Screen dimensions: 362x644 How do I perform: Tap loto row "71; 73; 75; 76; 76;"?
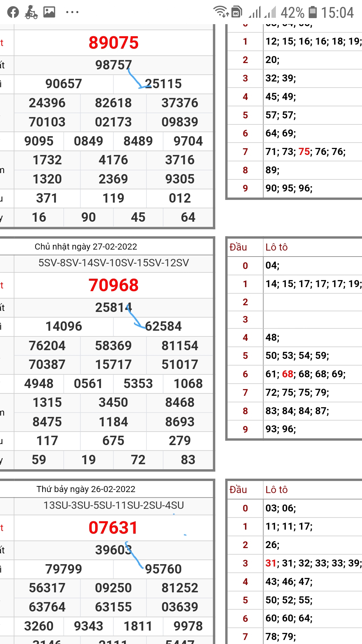305,152
